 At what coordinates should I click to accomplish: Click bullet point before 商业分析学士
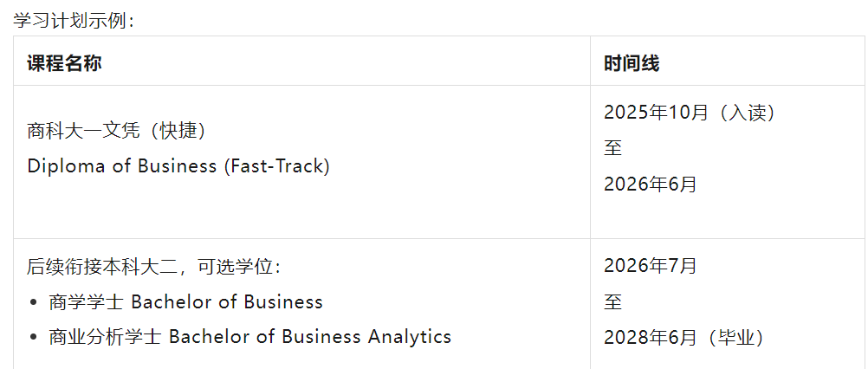coord(35,337)
